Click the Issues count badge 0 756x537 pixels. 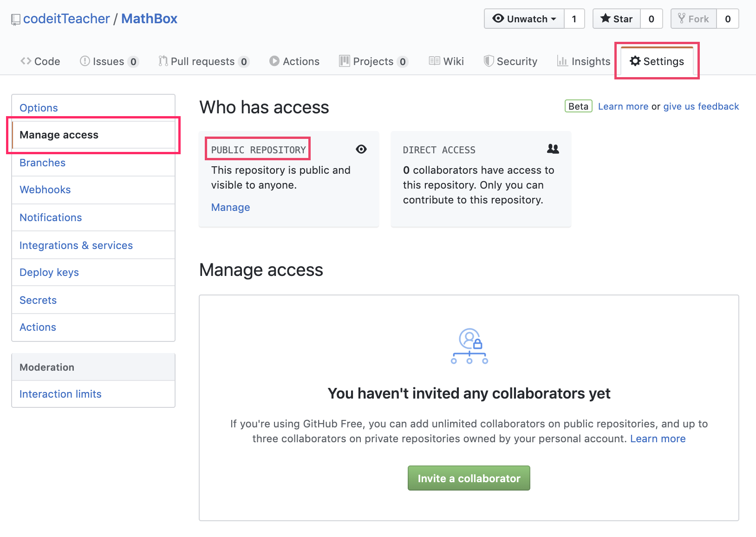coord(133,62)
